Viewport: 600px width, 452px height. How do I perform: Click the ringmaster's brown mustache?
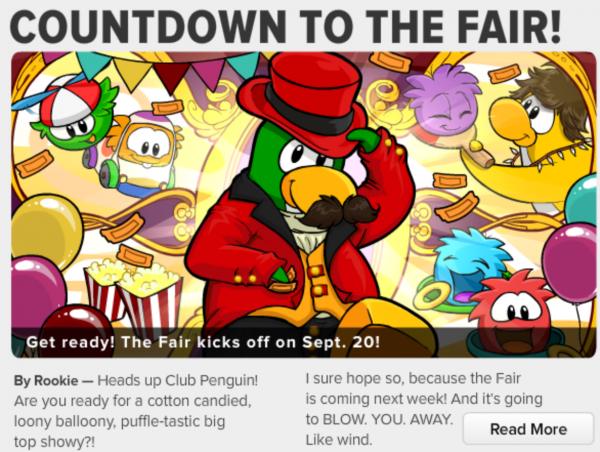338,211
